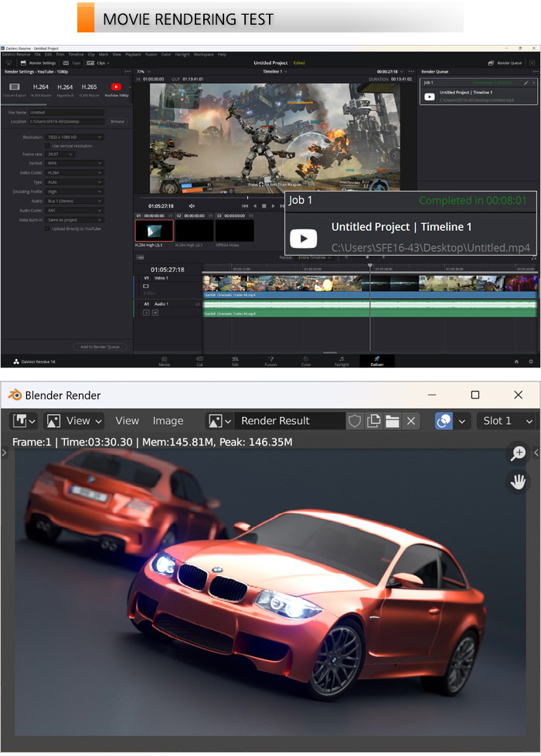The width and height of the screenshot is (541, 756).
Task: Select clip 01 thumbnail H.264 High L5.1
Action: click(154, 230)
